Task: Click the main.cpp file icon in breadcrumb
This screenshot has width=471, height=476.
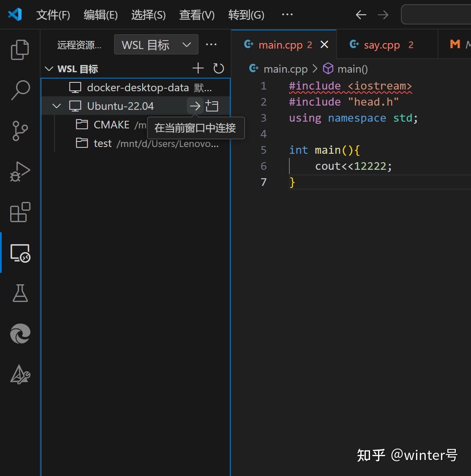Action: click(x=253, y=68)
